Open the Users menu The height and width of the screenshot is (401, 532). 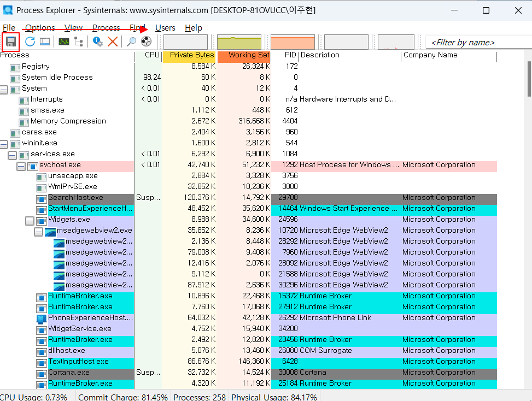pos(165,28)
